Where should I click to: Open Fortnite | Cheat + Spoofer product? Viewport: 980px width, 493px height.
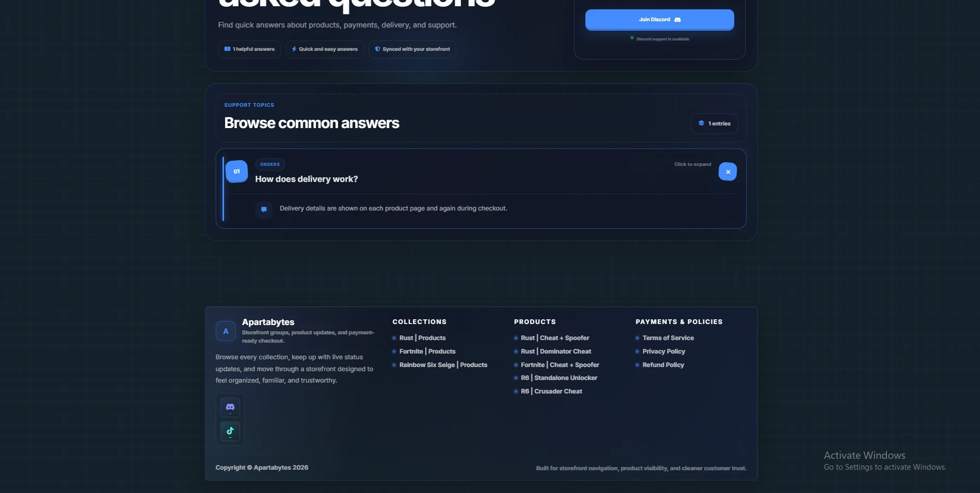560,365
